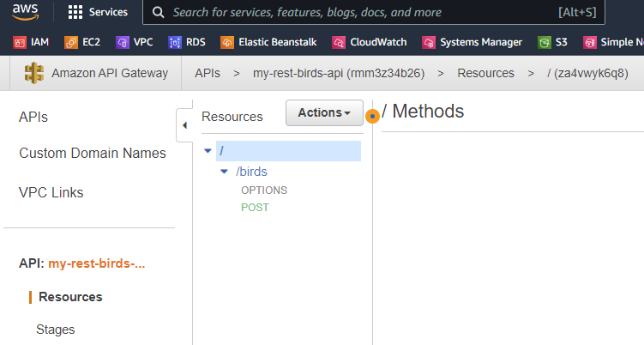Open the Actions dropdown

pyautogui.click(x=324, y=112)
